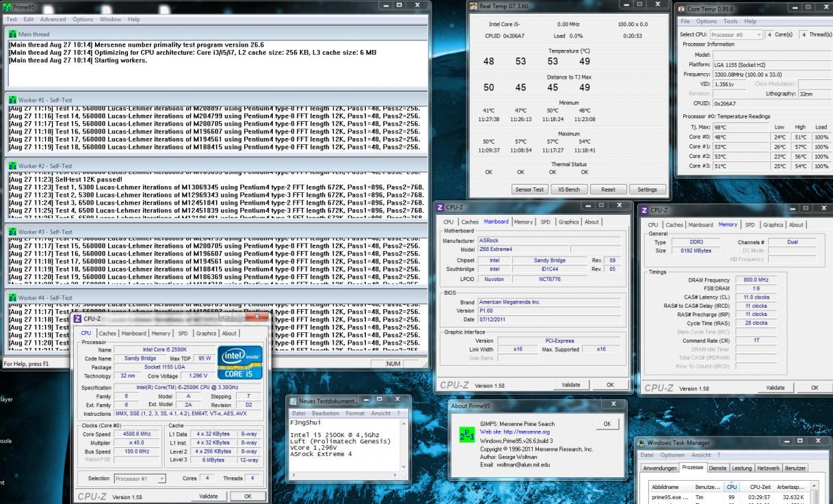Open the Advanced menu in Prime95

pyautogui.click(x=53, y=19)
